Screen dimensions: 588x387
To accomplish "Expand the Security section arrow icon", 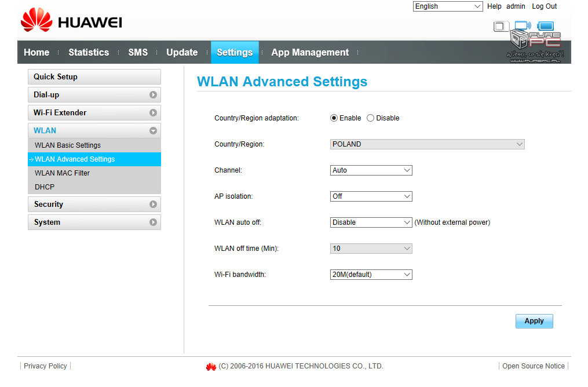I will 153,204.
